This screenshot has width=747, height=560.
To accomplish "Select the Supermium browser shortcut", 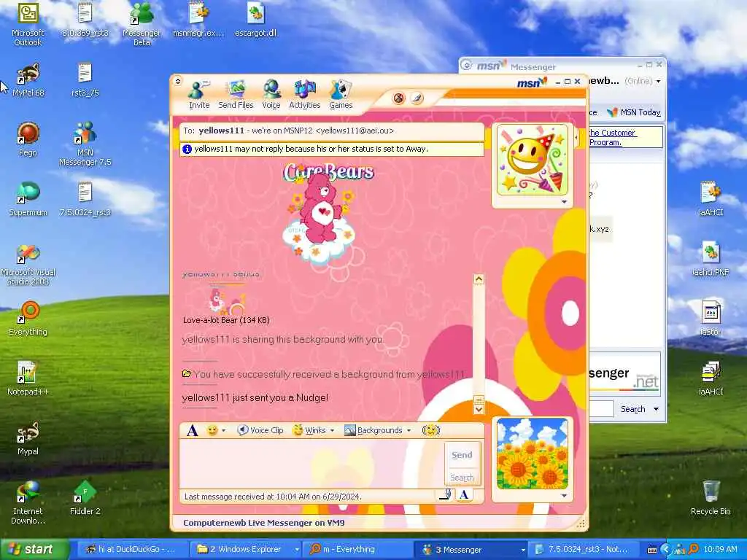I will [x=28, y=199].
